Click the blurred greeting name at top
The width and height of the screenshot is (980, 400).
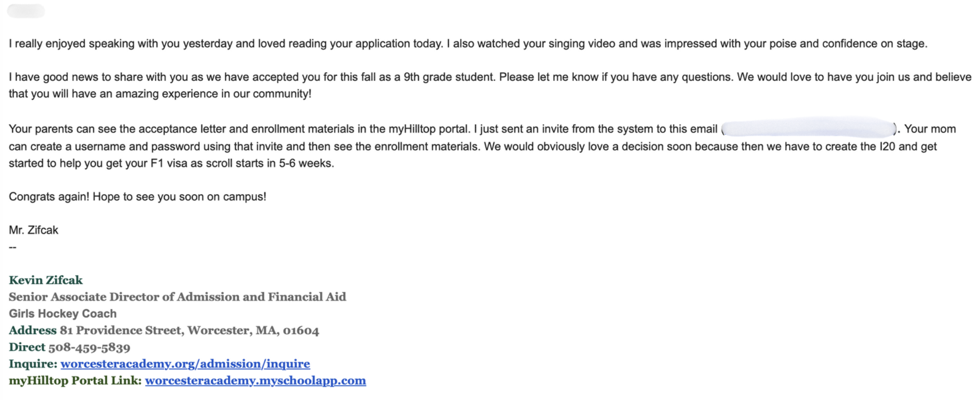point(26,11)
